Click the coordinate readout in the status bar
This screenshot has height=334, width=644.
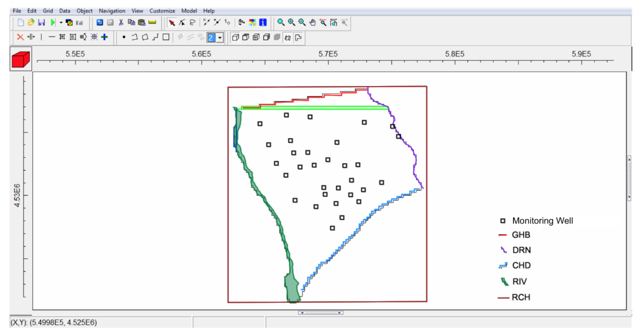click(53, 322)
